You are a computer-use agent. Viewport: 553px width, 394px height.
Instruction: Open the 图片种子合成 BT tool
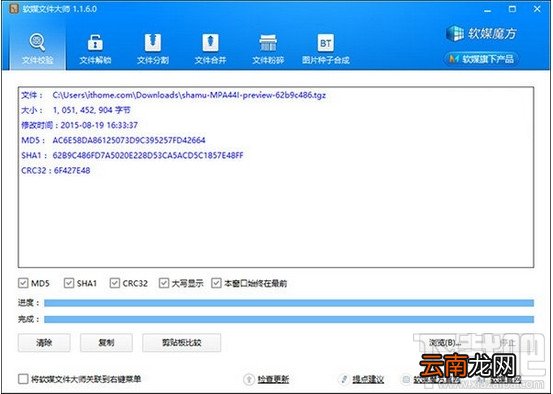pyautogui.click(x=326, y=48)
